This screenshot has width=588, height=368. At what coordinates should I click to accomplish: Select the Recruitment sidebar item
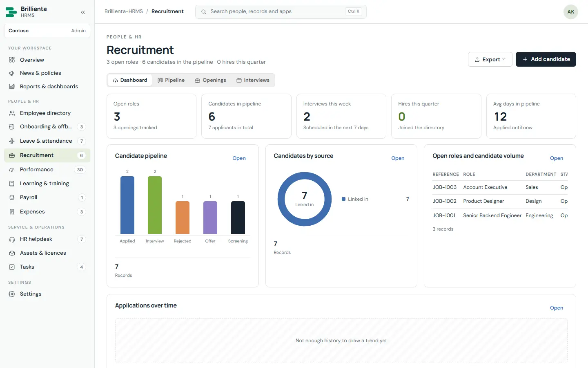(x=47, y=155)
